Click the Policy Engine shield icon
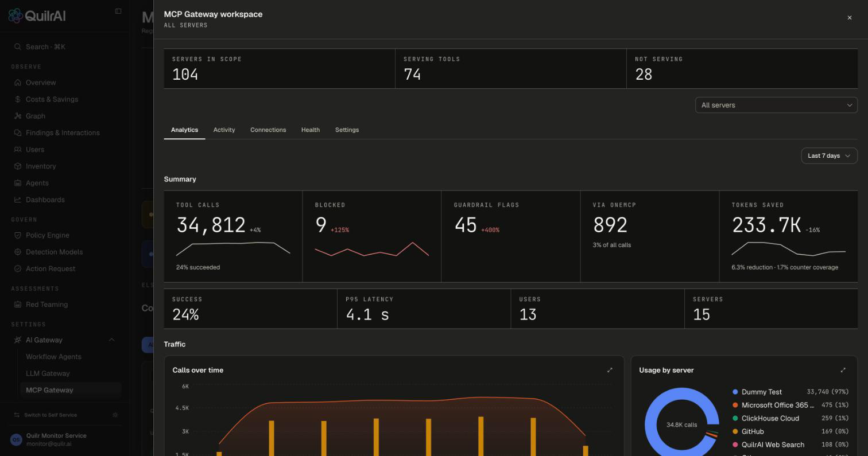The height and width of the screenshot is (456, 868). 18,235
